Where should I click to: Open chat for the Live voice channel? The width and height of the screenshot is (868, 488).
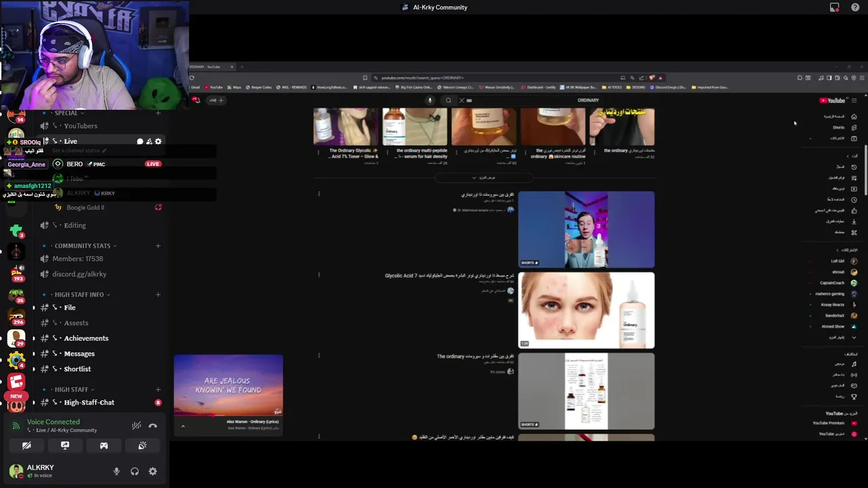(140, 142)
